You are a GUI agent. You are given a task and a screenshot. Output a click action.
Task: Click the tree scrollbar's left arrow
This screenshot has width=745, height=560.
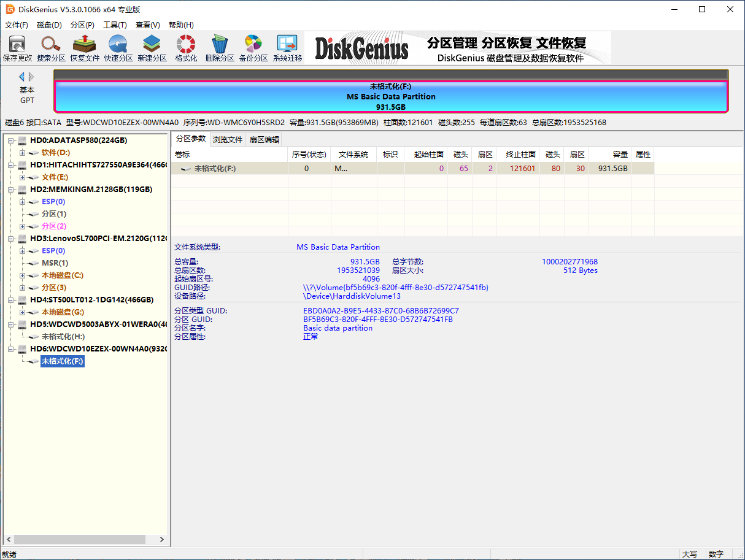click(8, 540)
